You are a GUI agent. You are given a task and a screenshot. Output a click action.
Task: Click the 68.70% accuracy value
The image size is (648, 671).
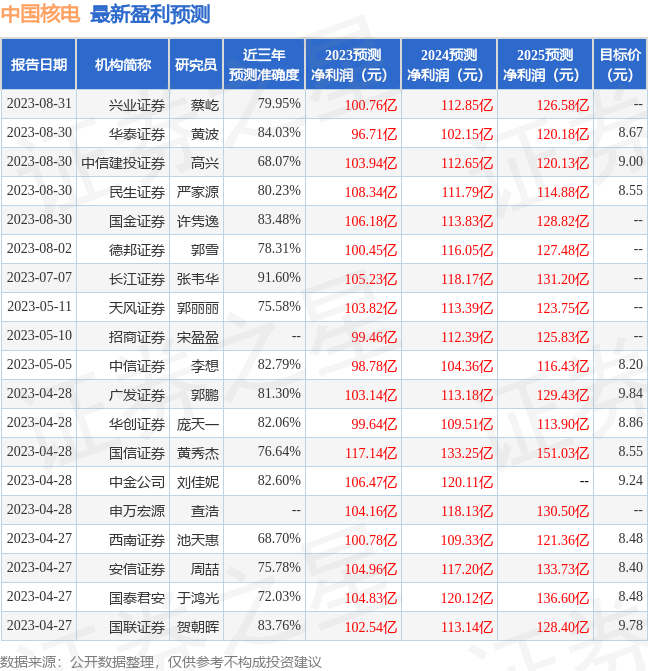279,539
